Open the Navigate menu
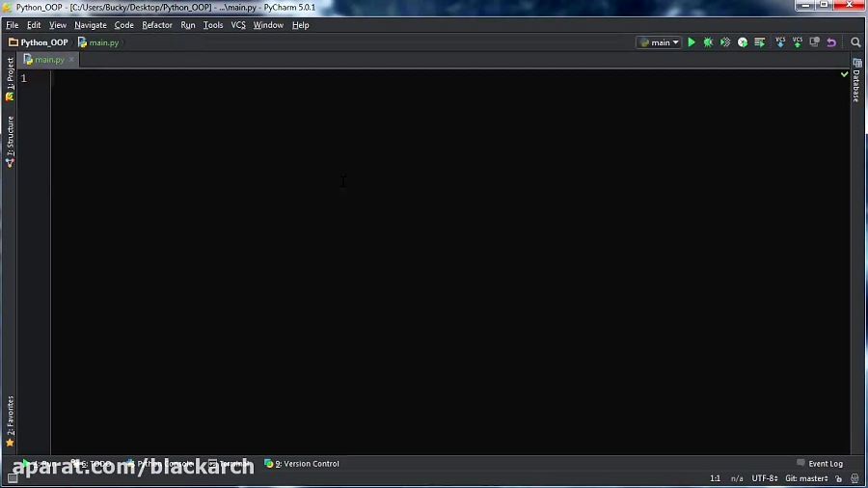The width and height of the screenshot is (868, 488). pyautogui.click(x=91, y=25)
